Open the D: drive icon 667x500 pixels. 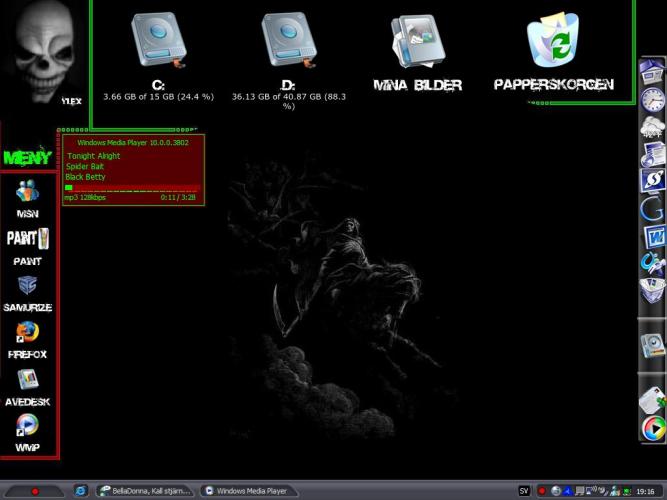tap(288, 40)
